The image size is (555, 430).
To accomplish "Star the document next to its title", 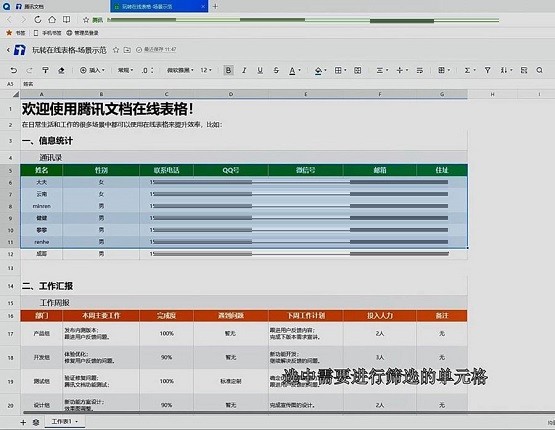I will [x=115, y=50].
